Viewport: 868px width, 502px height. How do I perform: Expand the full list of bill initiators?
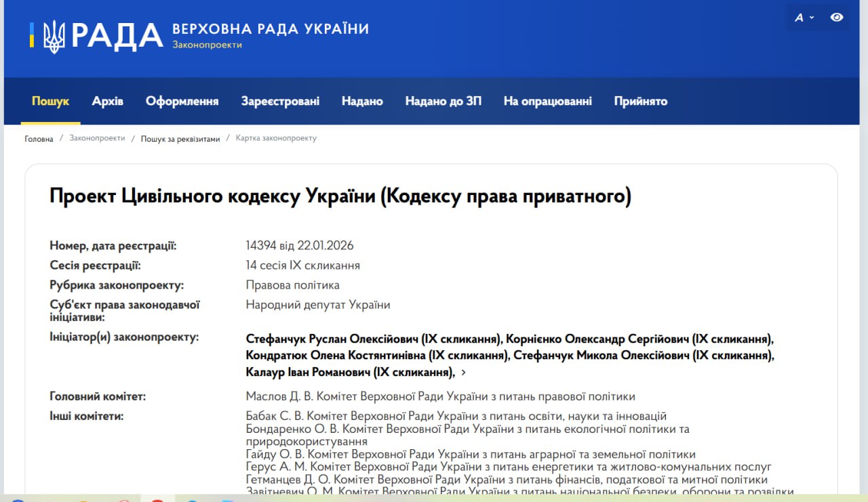click(x=463, y=373)
